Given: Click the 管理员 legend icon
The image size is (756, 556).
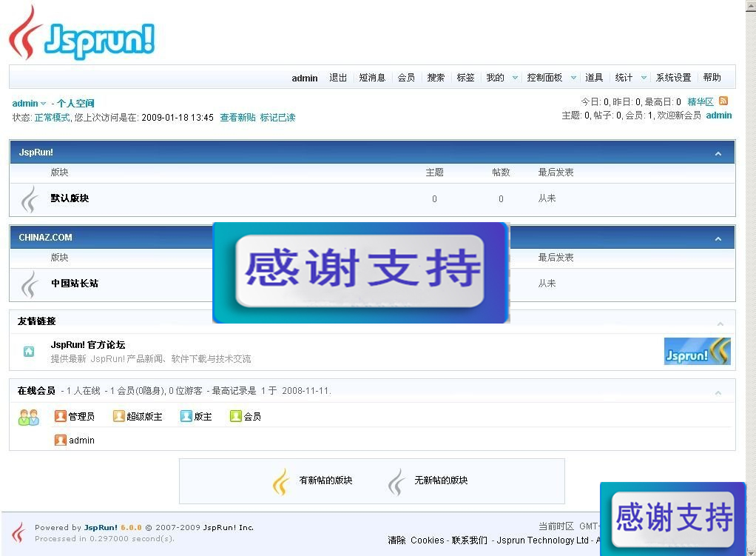Looking at the screenshot, I should point(60,416).
